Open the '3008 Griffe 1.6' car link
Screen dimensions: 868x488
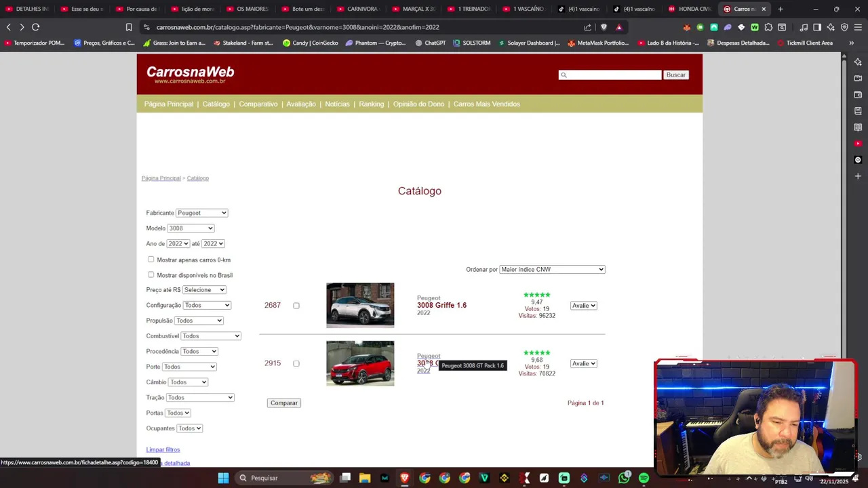coord(441,305)
